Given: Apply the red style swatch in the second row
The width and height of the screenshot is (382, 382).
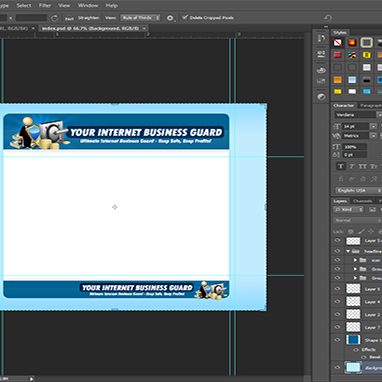Looking at the screenshot, I should click(338, 55).
